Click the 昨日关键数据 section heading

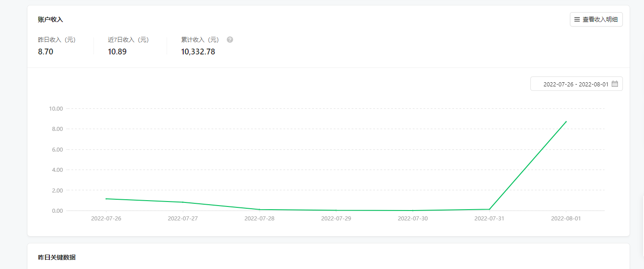pos(57,257)
